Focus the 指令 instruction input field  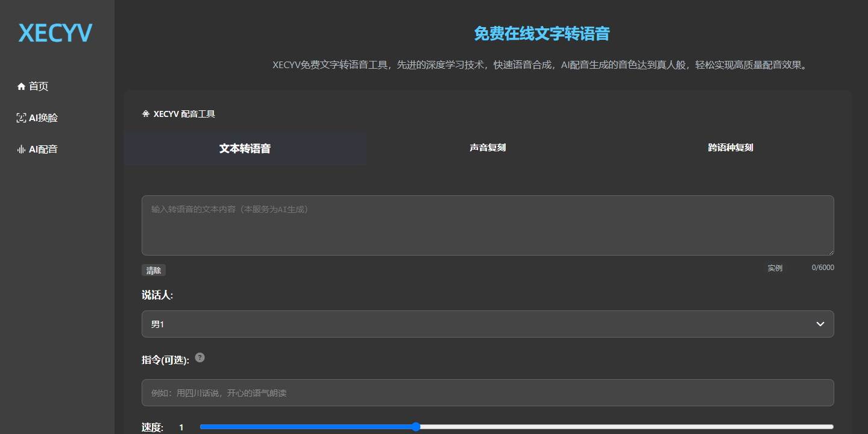488,393
